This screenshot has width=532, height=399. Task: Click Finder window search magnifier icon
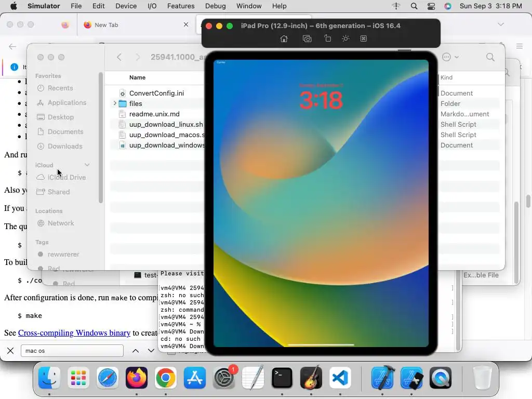(490, 57)
